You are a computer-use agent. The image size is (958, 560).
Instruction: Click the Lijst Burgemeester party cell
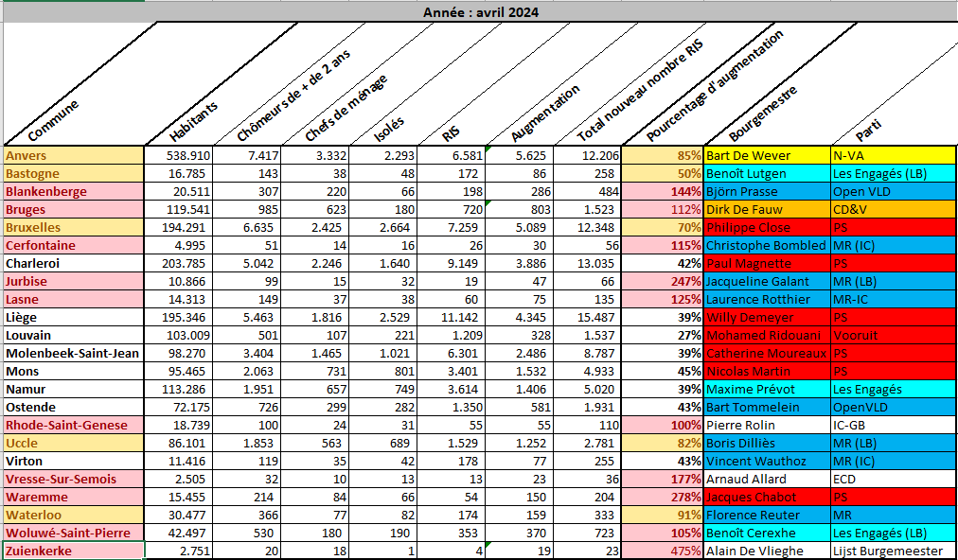click(x=893, y=551)
